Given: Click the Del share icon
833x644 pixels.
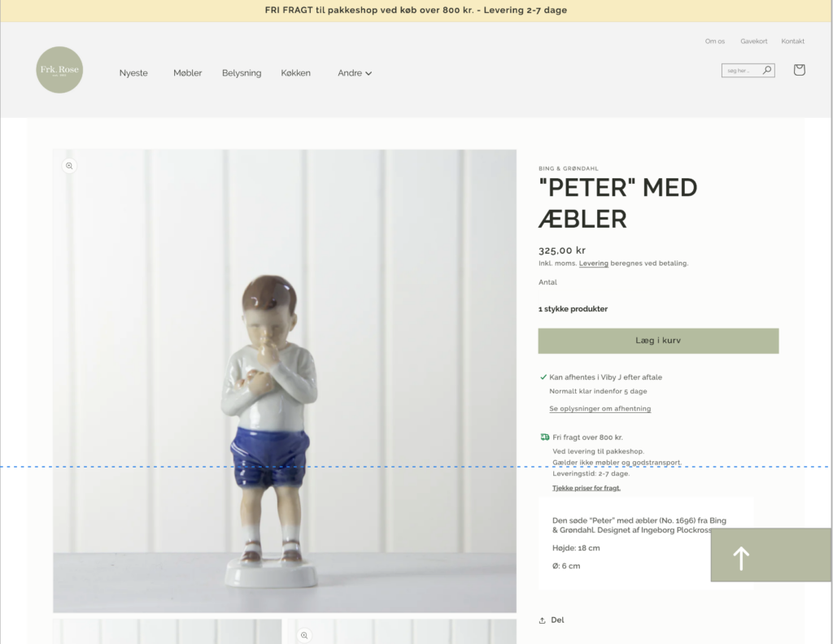Looking at the screenshot, I should [542, 620].
